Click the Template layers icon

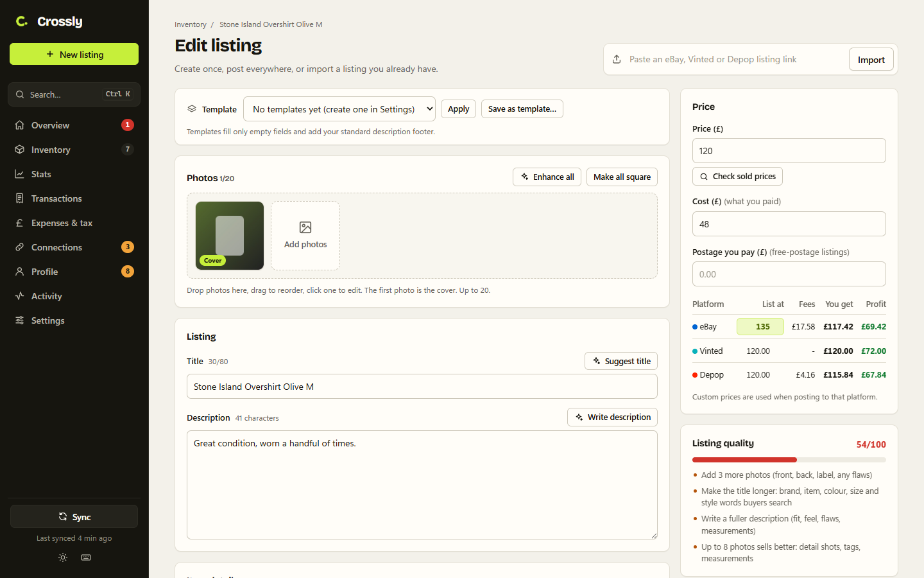click(192, 109)
